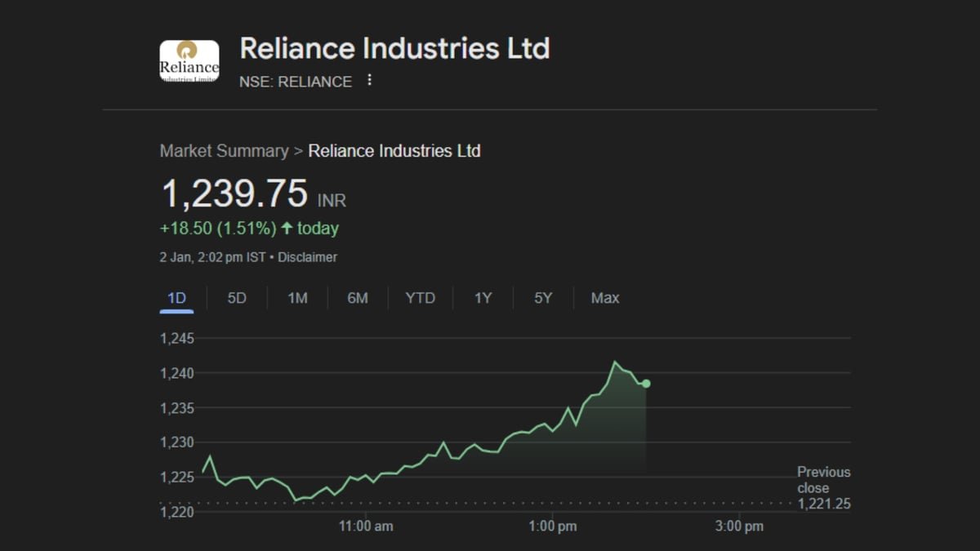Select the Max chart range tab
Viewport: 980px width, 551px height.
[x=605, y=298]
